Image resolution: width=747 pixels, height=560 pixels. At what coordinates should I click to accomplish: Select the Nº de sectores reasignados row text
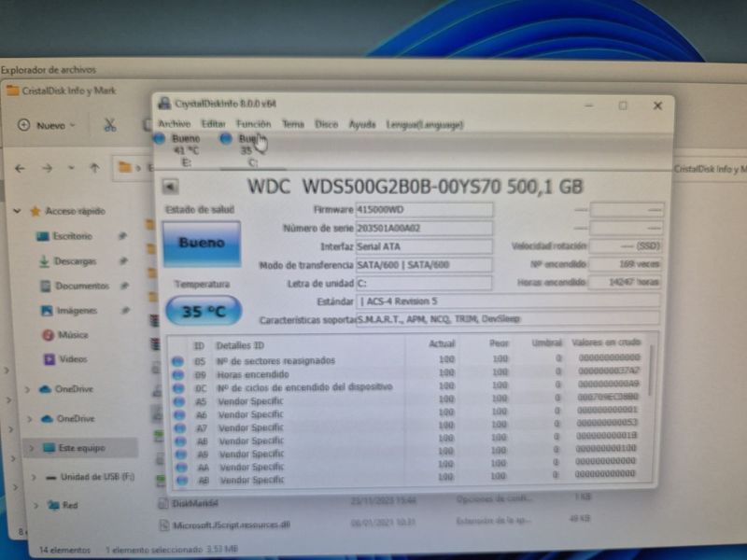click(275, 361)
